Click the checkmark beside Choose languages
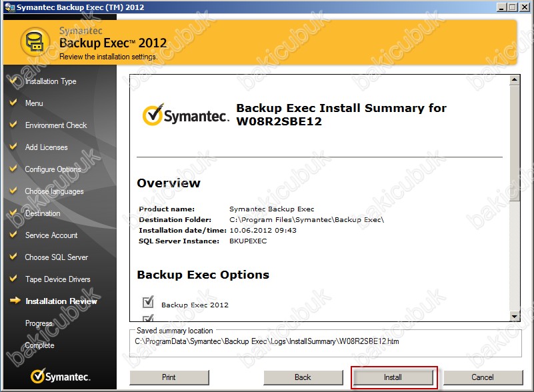This screenshot has height=392, width=534. tap(13, 191)
